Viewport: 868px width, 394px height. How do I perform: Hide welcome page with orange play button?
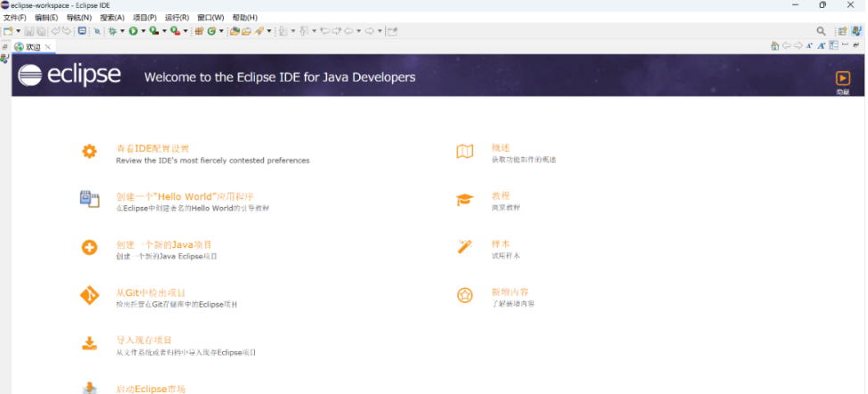tap(842, 78)
